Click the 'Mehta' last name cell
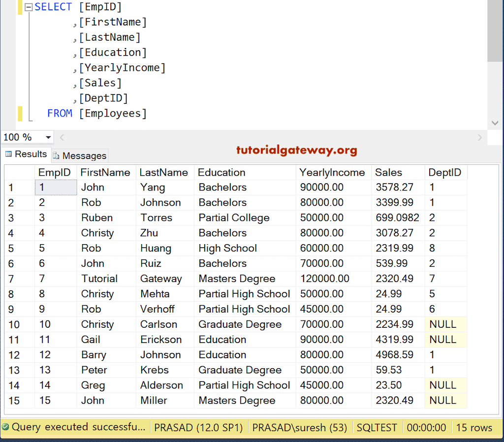504x442 pixels. click(x=165, y=294)
